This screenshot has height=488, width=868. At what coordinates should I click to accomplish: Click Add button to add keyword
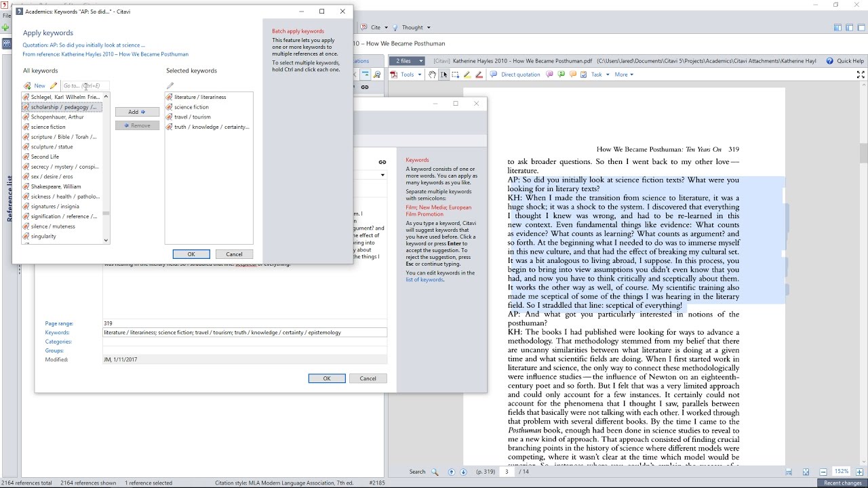pyautogui.click(x=138, y=112)
